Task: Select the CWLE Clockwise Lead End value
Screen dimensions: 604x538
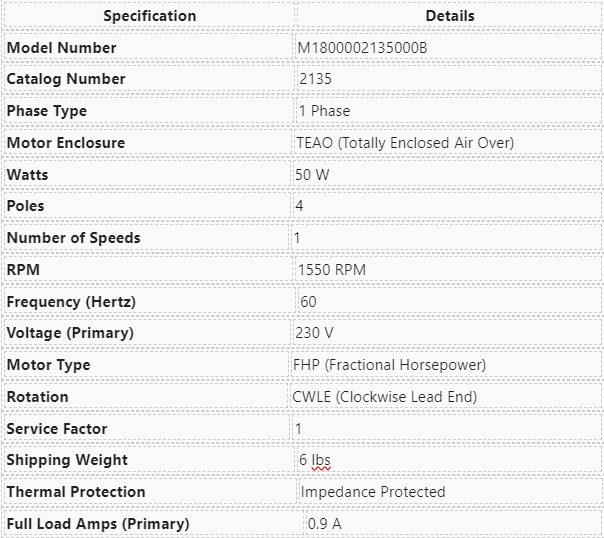Action: pos(384,397)
